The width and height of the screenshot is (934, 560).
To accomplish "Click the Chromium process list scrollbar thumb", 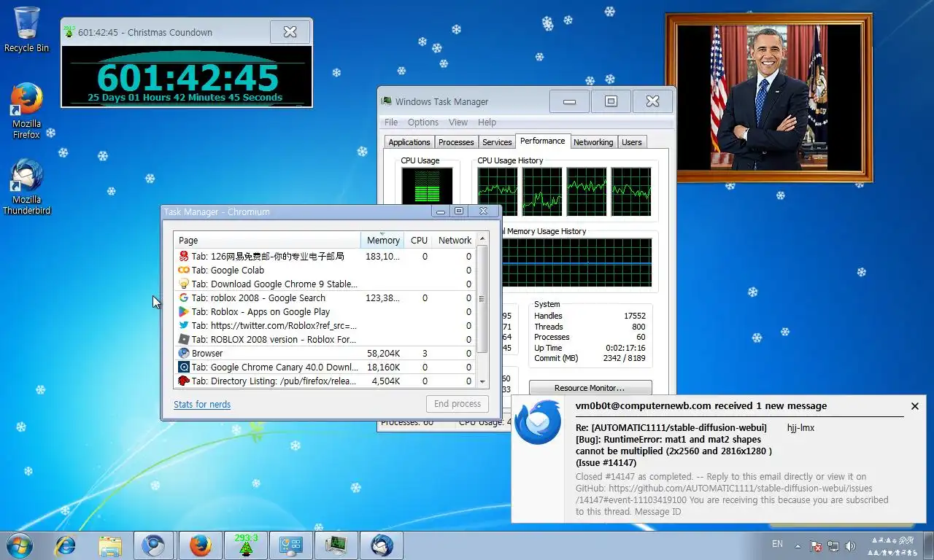I will tap(482, 299).
